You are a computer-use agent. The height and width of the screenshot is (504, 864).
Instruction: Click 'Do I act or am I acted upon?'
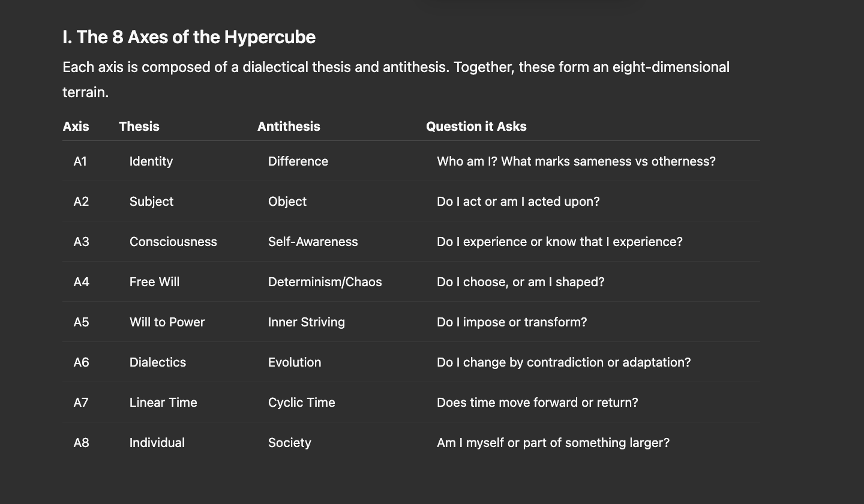(x=518, y=202)
